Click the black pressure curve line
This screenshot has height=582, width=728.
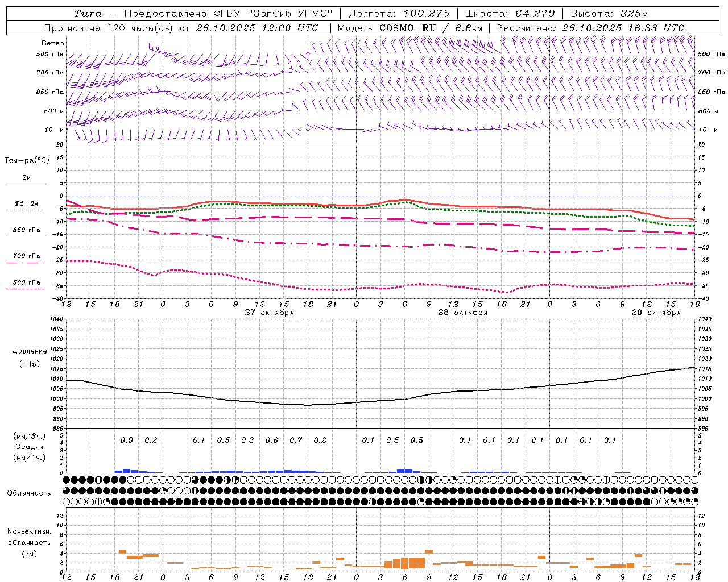[x=380, y=401]
